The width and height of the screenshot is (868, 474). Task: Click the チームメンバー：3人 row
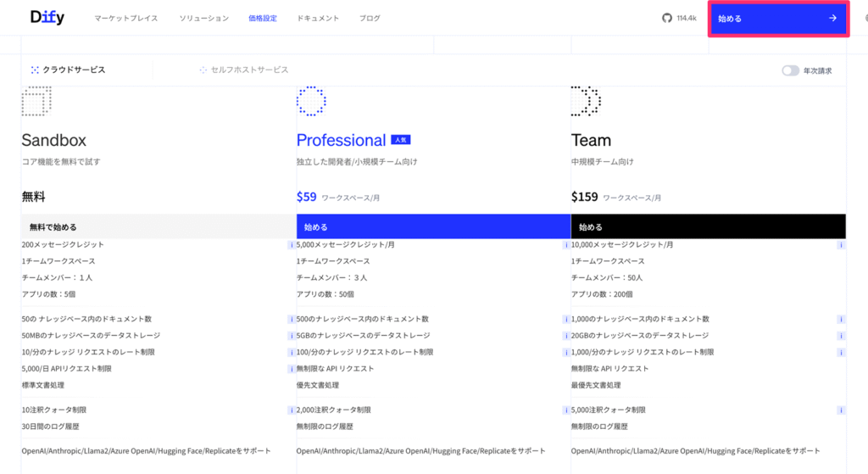tap(331, 278)
